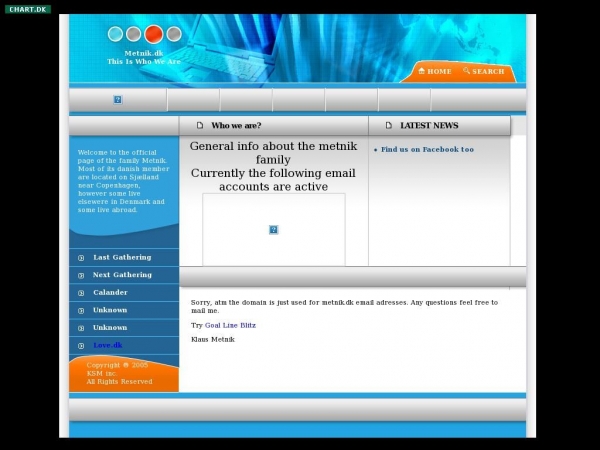This screenshot has height=450, width=600.
Task: Click the Unknown entry directly below Calander
Action: point(110,310)
